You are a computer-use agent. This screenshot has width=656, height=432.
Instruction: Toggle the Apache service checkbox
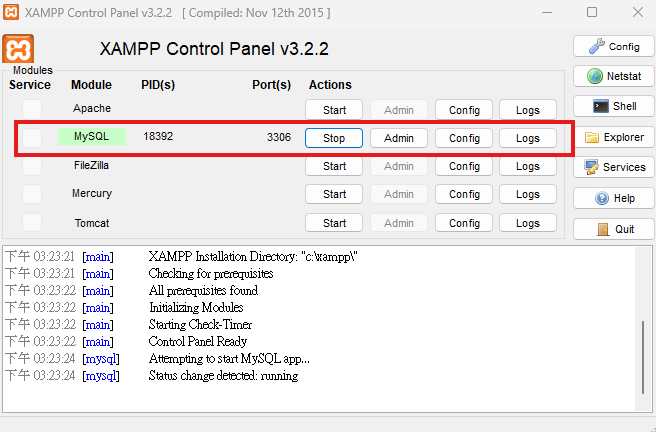coord(32,109)
